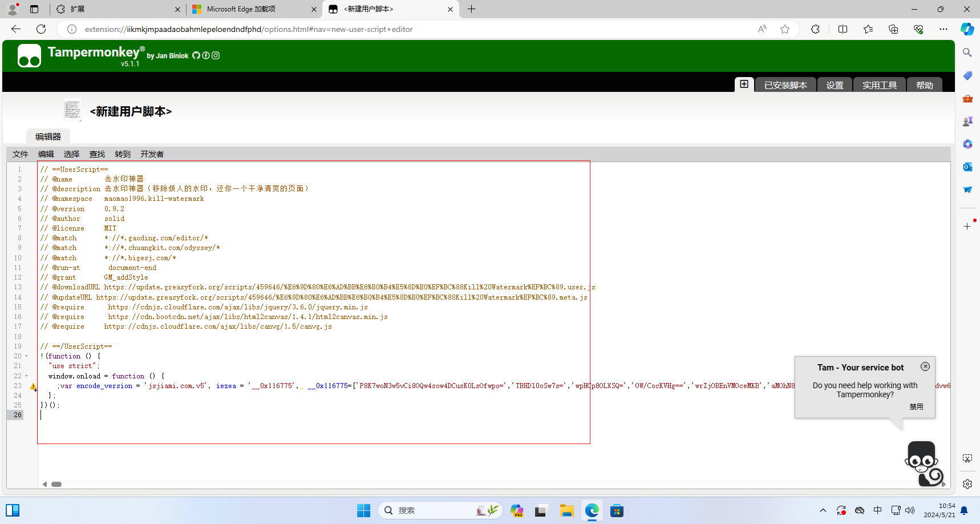Click the Tampermonkey logo icon

(29, 56)
